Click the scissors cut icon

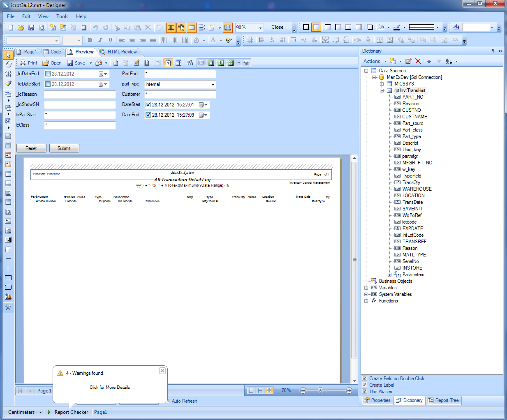click(x=117, y=28)
